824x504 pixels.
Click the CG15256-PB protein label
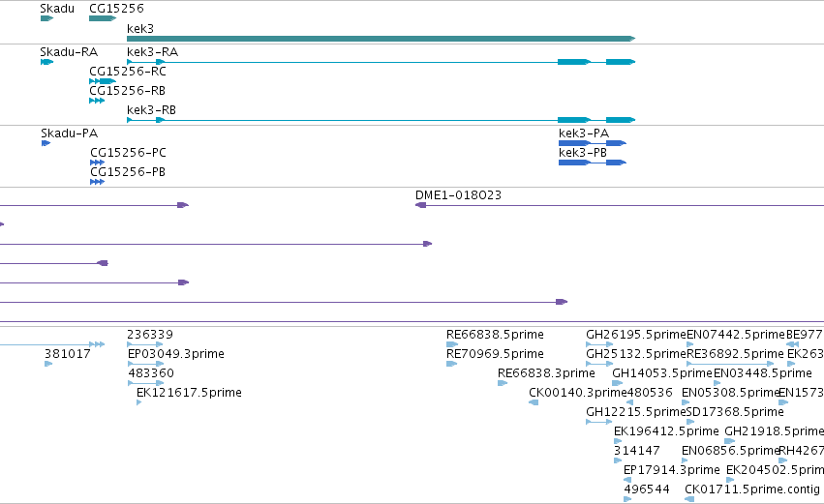pyautogui.click(x=128, y=172)
